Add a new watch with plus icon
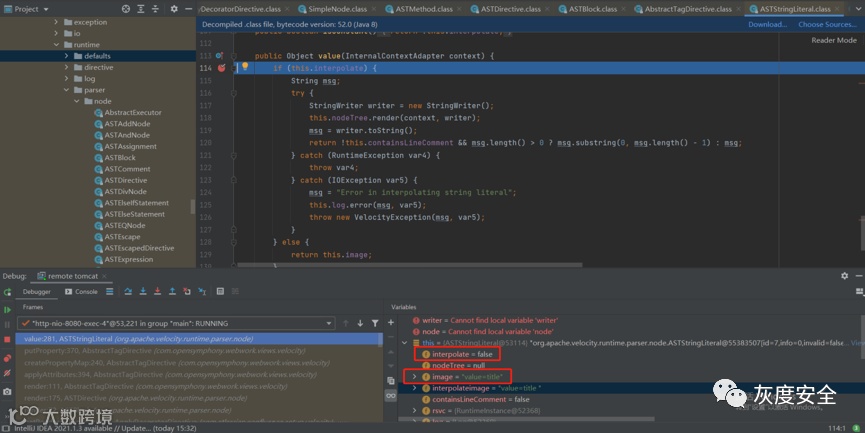The width and height of the screenshot is (865, 433). [x=390, y=324]
